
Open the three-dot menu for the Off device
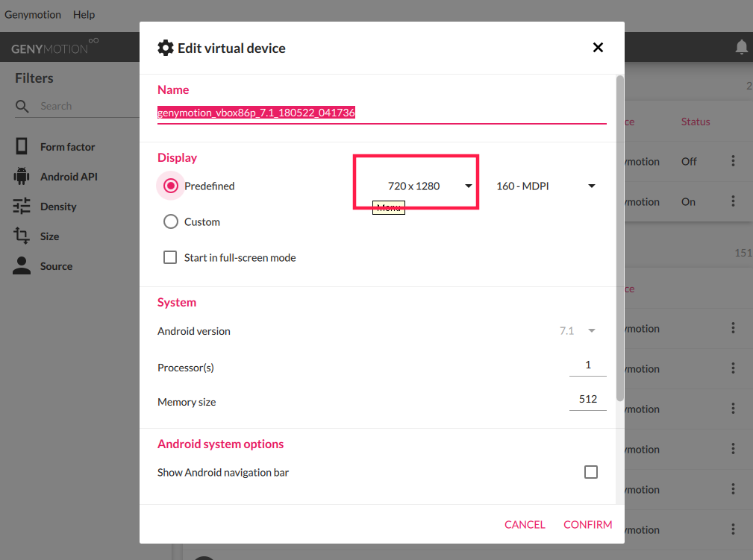(x=733, y=161)
